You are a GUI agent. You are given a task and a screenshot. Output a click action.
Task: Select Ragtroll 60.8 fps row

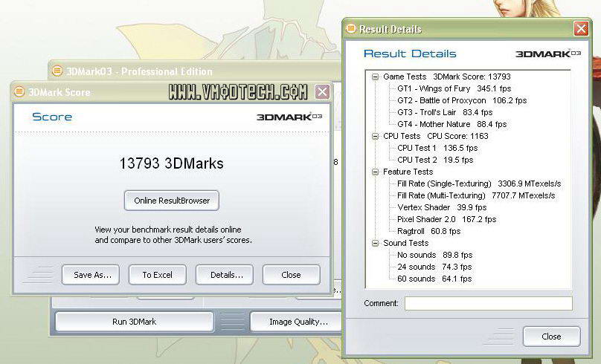pos(429,231)
